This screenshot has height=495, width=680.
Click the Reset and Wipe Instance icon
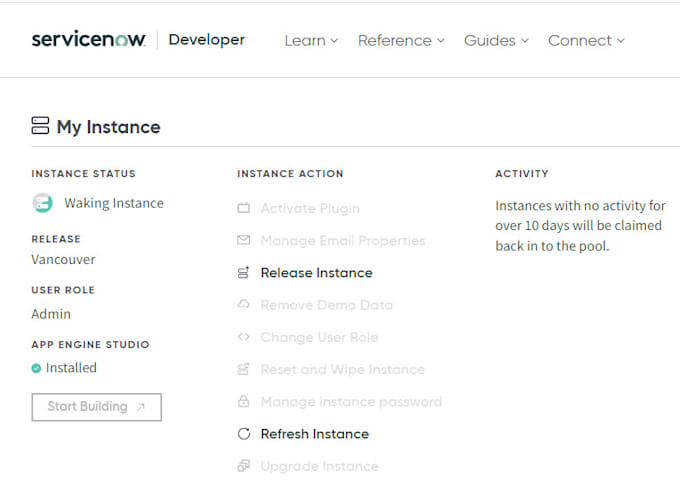pyautogui.click(x=244, y=369)
